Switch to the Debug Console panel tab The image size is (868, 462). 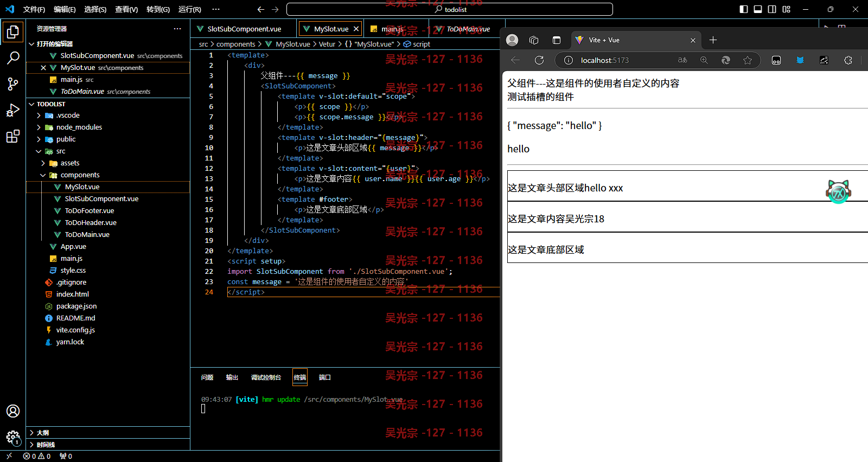[x=266, y=377]
